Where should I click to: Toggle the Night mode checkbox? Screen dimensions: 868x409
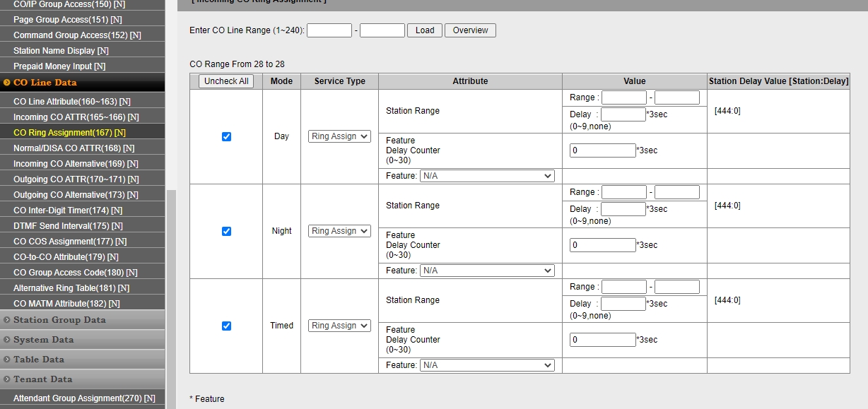226,231
